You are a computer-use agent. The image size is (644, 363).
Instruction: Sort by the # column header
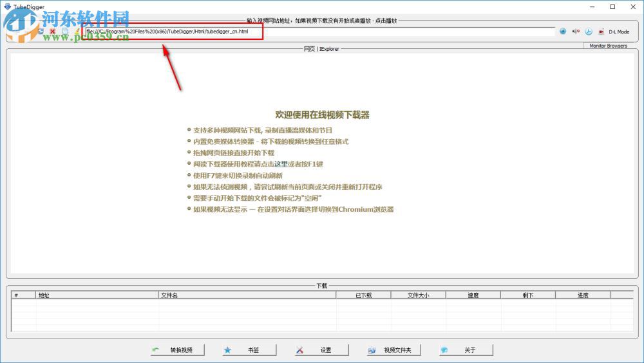click(x=23, y=295)
